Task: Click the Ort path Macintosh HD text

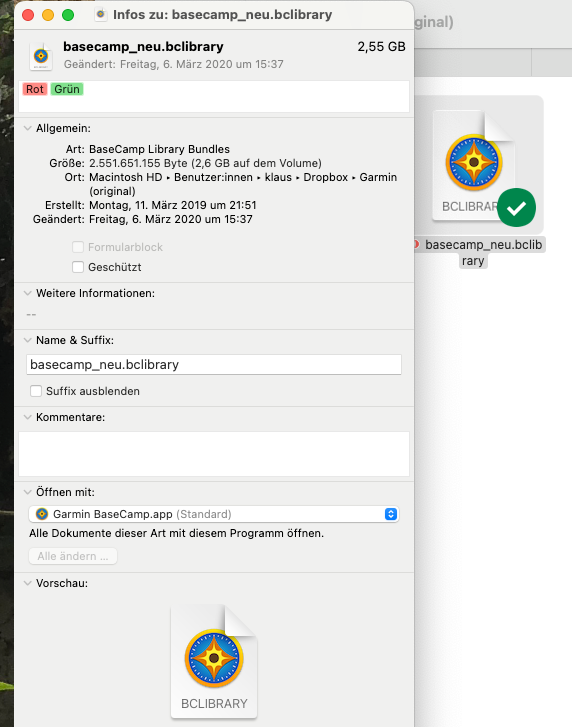Action: coord(126,177)
